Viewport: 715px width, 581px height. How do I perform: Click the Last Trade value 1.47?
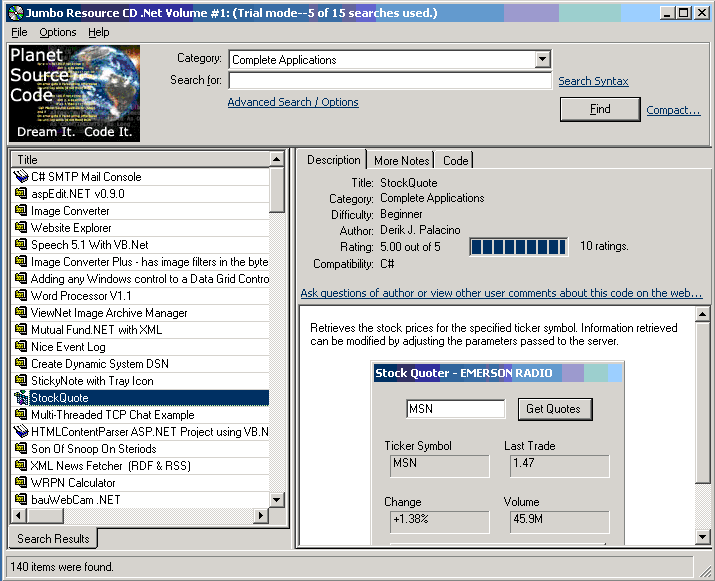[x=559, y=466]
